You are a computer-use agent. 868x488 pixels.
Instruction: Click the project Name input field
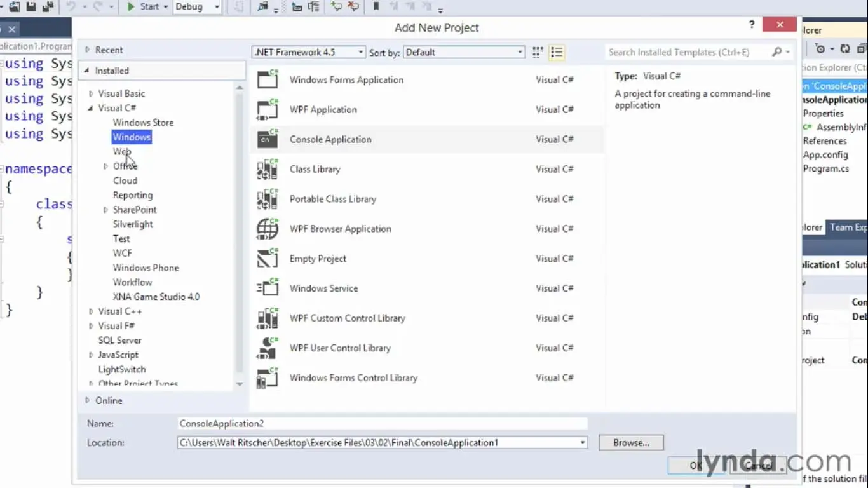click(x=383, y=423)
